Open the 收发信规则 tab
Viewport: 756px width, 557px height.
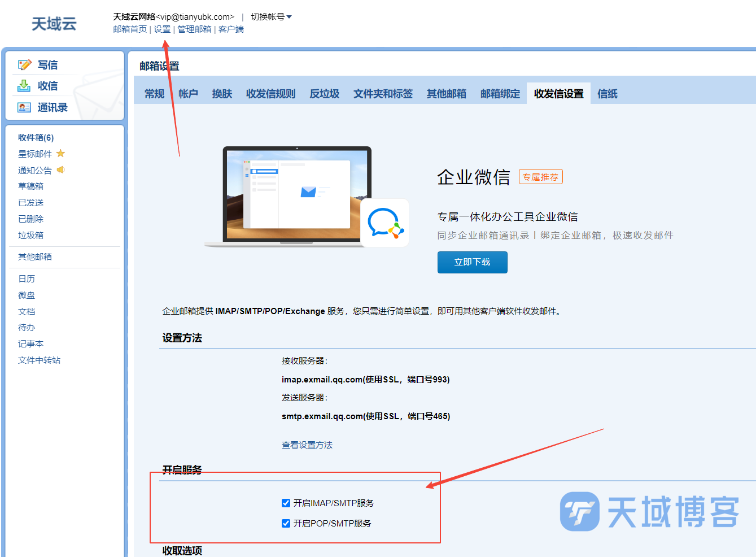[x=270, y=94]
